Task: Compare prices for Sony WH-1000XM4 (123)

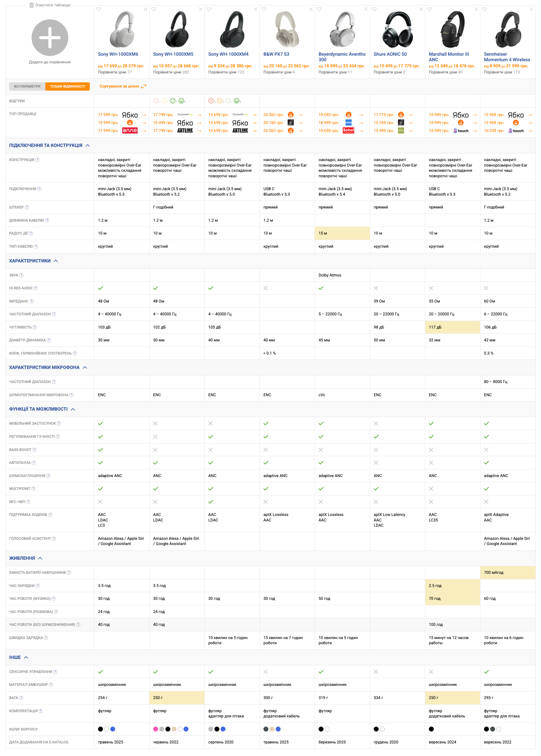Action: (226, 72)
